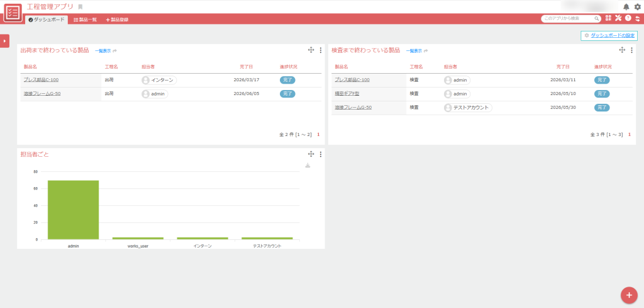Click the switch arrows icon in toolbar
This screenshot has width=644, height=308.
click(637, 18)
